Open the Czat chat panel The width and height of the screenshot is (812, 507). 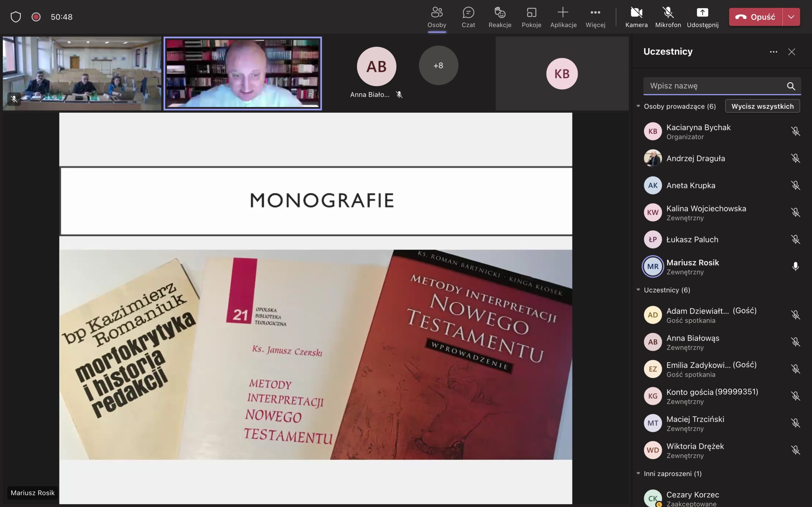tap(468, 17)
